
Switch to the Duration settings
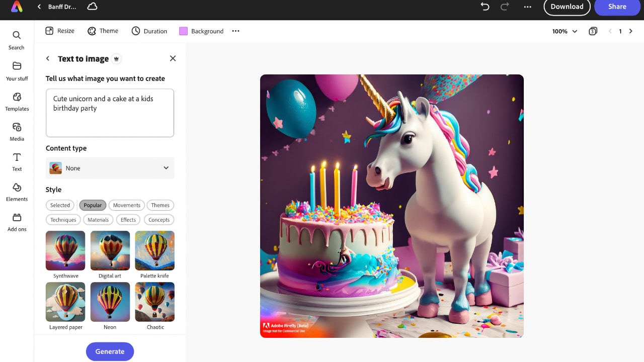point(149,31)
